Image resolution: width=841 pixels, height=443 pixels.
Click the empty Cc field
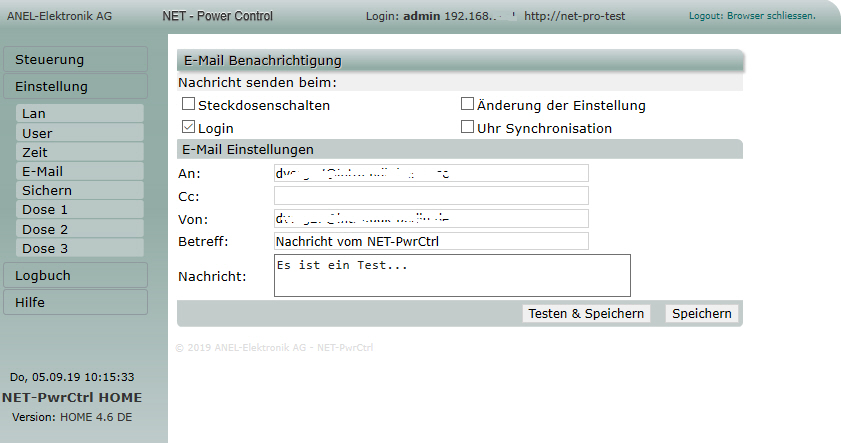tap(431, 196)
